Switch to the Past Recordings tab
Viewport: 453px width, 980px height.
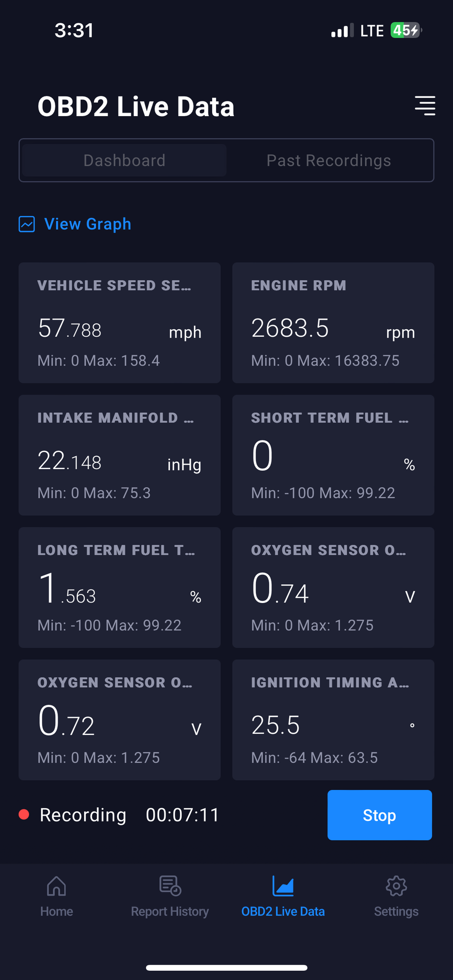(329, 160)
